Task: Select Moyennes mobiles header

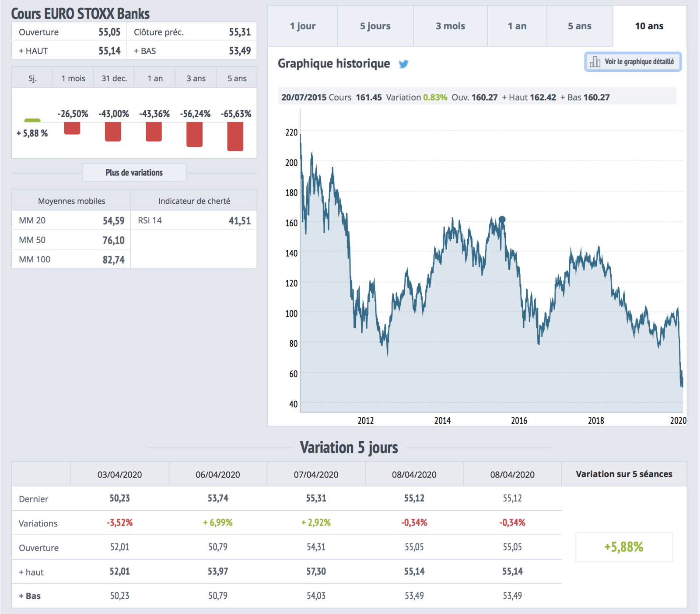Action: (72, 201)
